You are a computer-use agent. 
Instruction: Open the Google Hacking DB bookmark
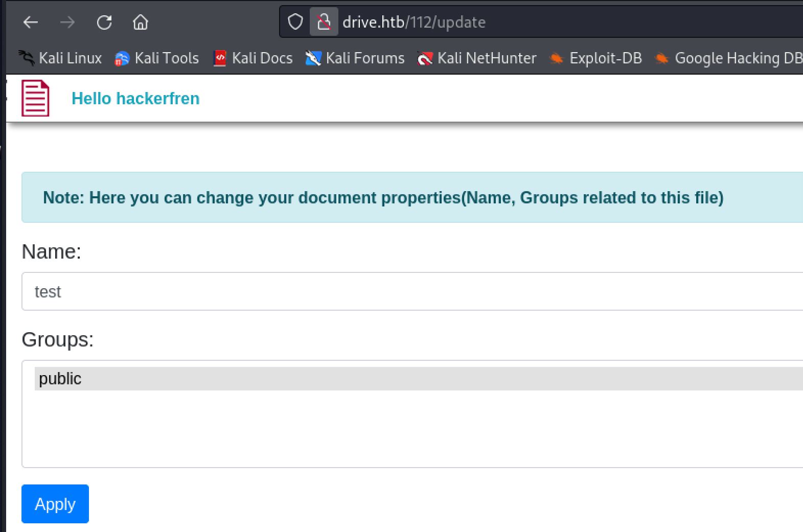pyautogui.click(x=729, y=58)
